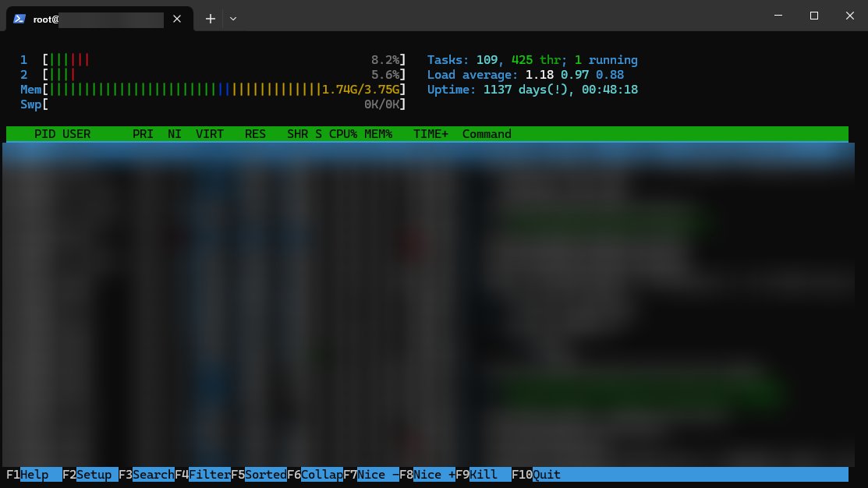Viewport: 868px width, 488px height.
Task: Sort processes by the TIME+ column
Action: pyautogui.click(x=434, y=133)
